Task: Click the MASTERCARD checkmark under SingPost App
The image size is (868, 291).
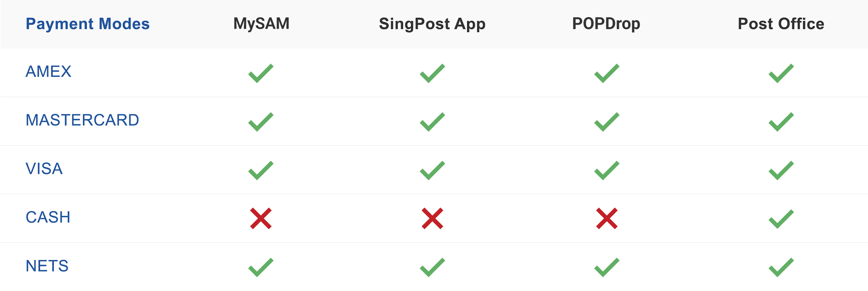Action: point(432,122)
